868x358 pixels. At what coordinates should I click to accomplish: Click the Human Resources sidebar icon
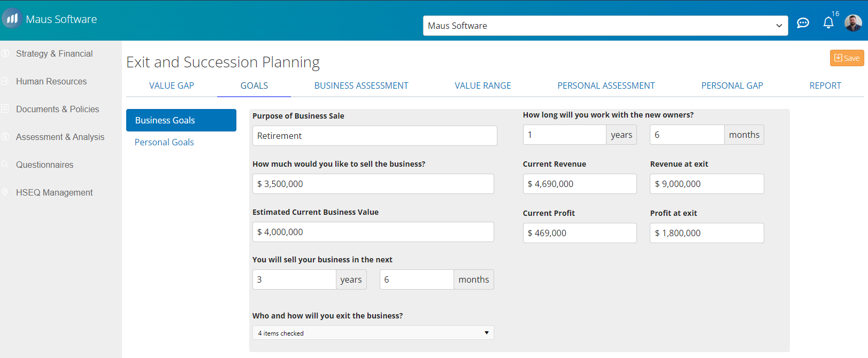coord(5,81)
